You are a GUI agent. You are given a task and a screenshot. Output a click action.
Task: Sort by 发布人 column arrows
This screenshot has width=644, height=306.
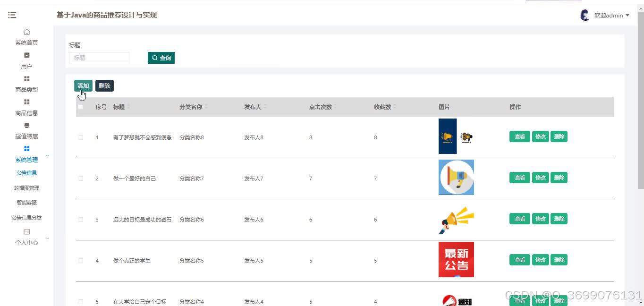[x=265, y=107]
